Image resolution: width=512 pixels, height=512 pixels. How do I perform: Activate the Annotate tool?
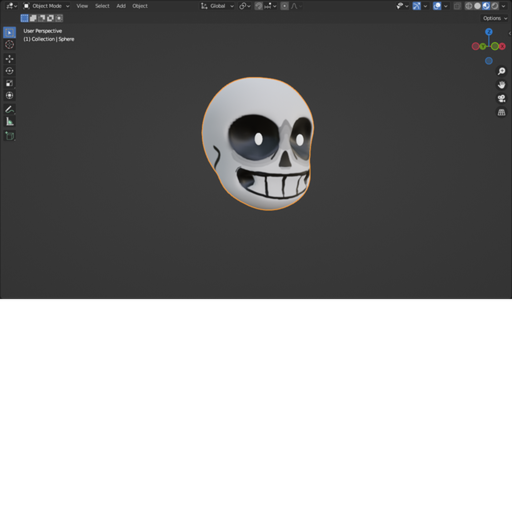[x=9, y=109]
